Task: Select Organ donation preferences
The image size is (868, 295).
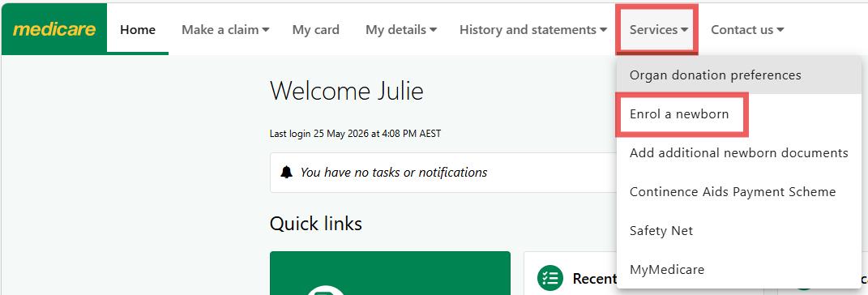Action: 738,75
